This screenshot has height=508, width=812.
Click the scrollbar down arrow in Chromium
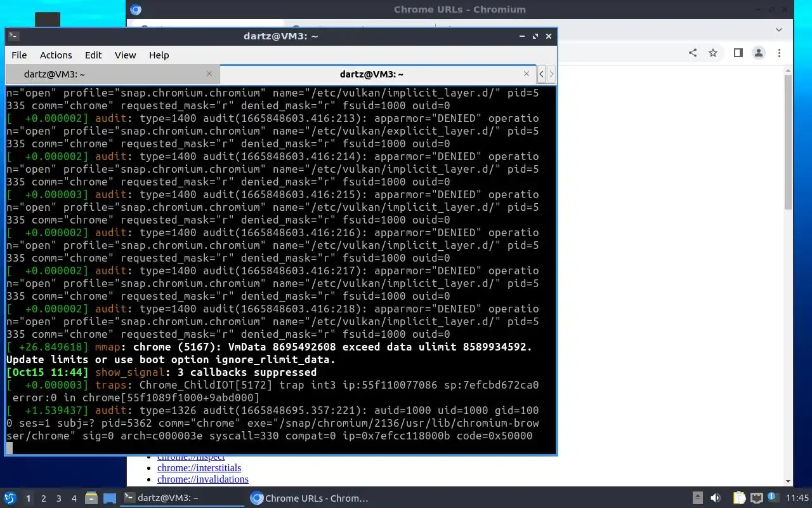point(788,482)
